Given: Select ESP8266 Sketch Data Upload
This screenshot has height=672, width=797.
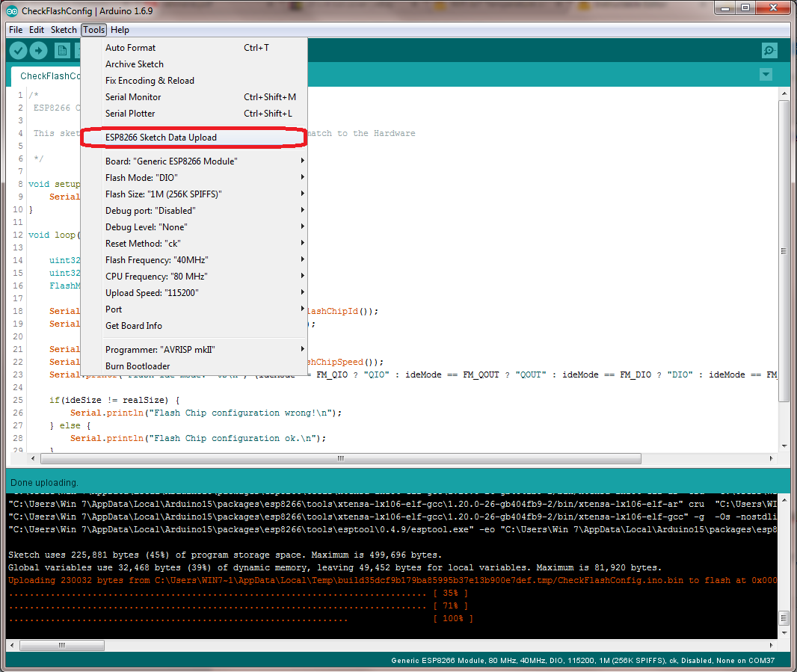Looking at the screenshot, I should pos(161,138).
